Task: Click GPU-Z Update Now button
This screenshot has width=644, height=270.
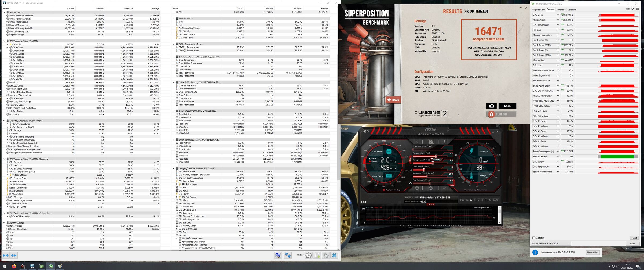Action: tap(592, 253)
